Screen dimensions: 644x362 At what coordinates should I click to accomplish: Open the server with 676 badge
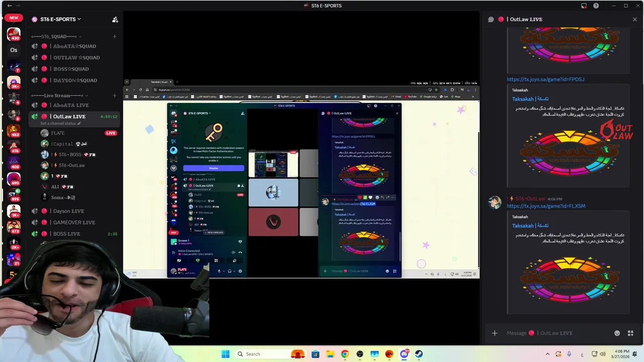14,147
